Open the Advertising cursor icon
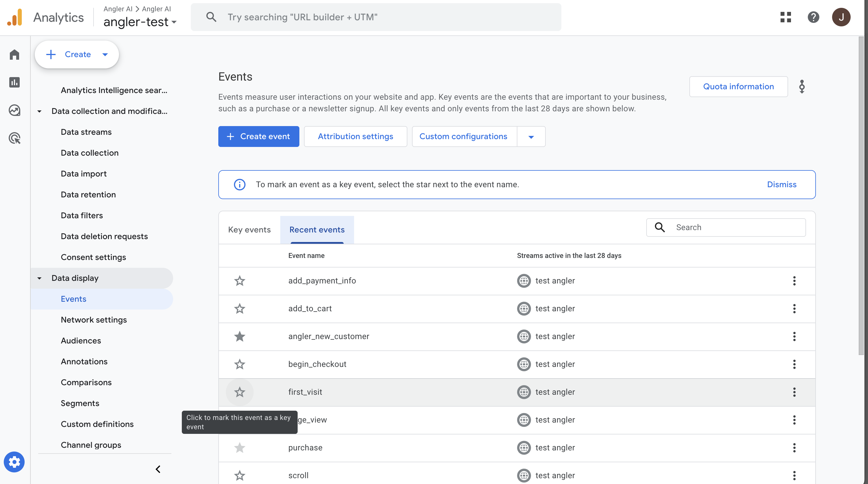Viewport: 868px width, 484px height. tap(14, 138)
